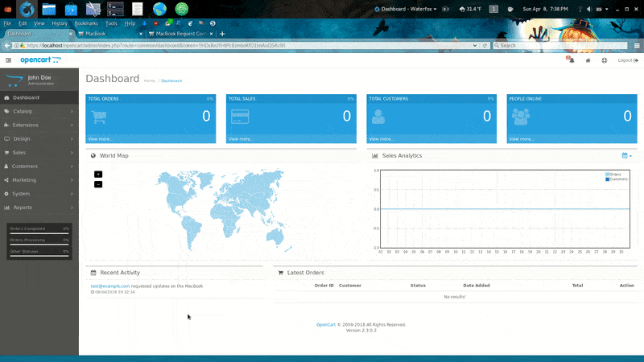Click the Total Orders shopping cart icon
644x362 pixels.
pyautogui.click(x=99, y=117)
